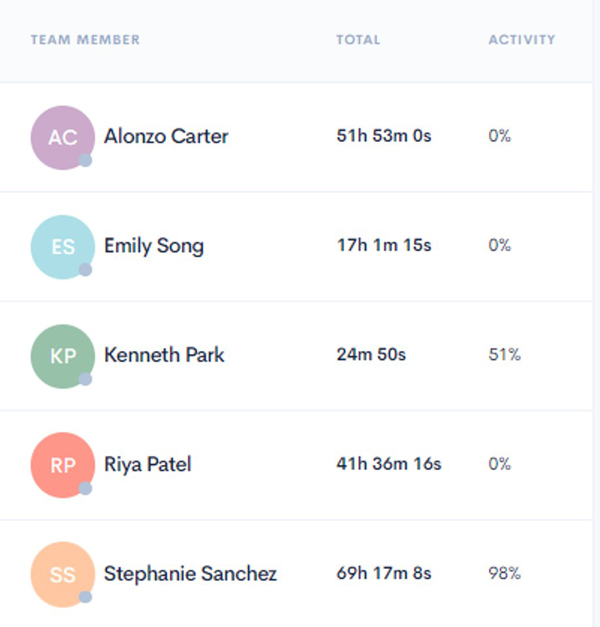Open Emily Song's name link
Image resolution: width=600 pixels, height=627 pixels.
coord(154,245)
